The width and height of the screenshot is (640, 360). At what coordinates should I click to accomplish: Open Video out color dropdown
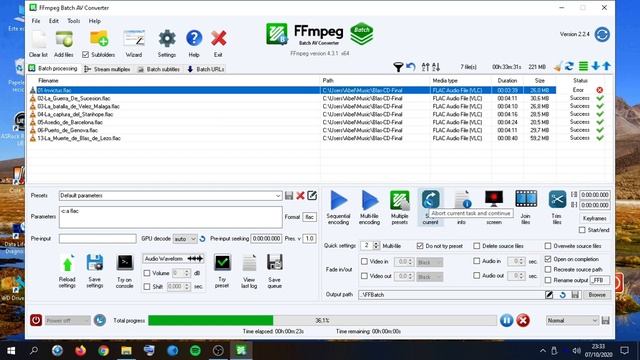tap(429, 277)
